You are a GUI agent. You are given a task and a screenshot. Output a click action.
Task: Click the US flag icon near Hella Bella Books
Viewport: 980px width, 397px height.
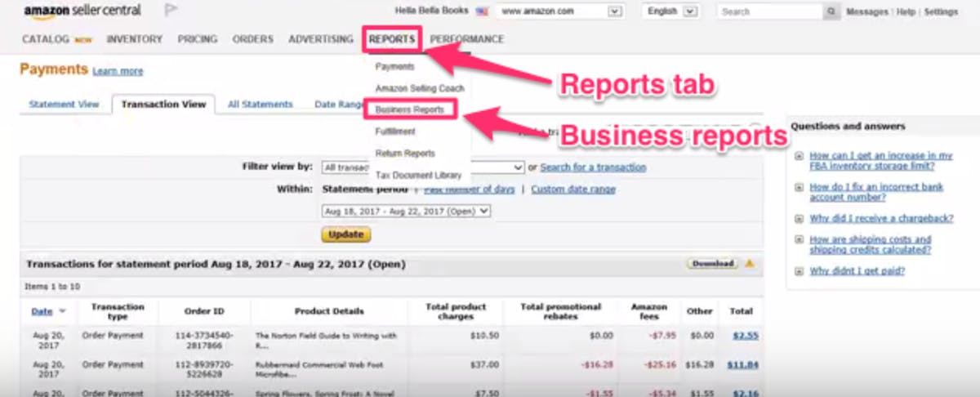482,11
